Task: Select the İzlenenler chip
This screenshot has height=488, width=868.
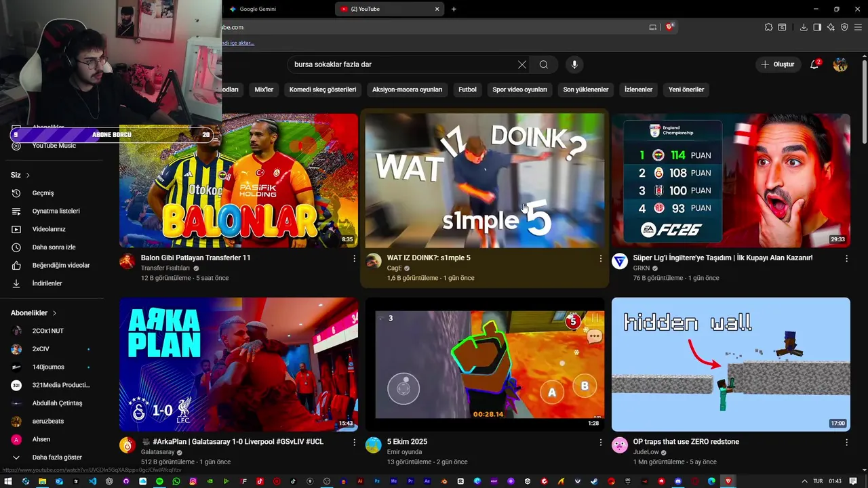Action: coord(638,89)
